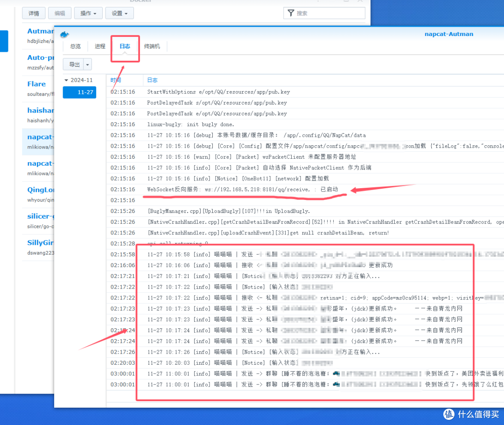Select the Auto-pr container in list
This screenshot has width=504, height=425.
point(38,62)
